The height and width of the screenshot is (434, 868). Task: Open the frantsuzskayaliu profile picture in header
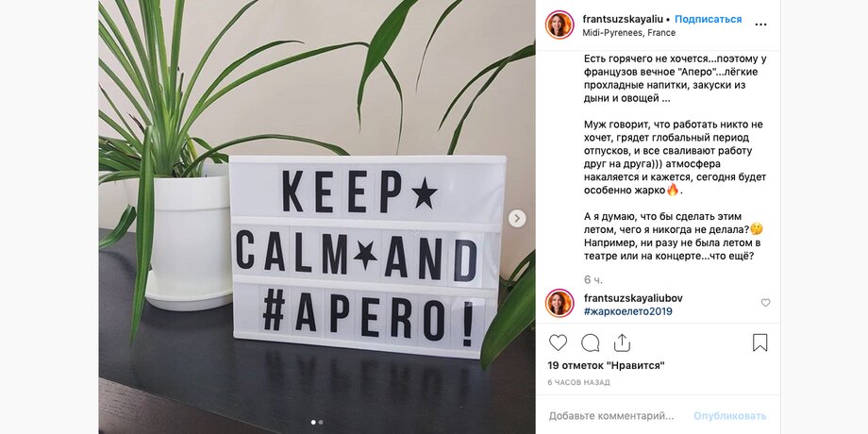(559, 25)
